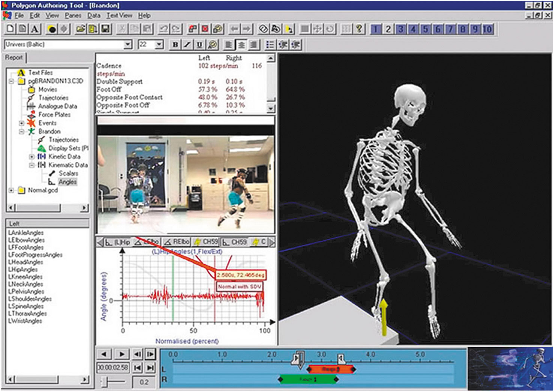Open the font size 22 dropdown

160,45
